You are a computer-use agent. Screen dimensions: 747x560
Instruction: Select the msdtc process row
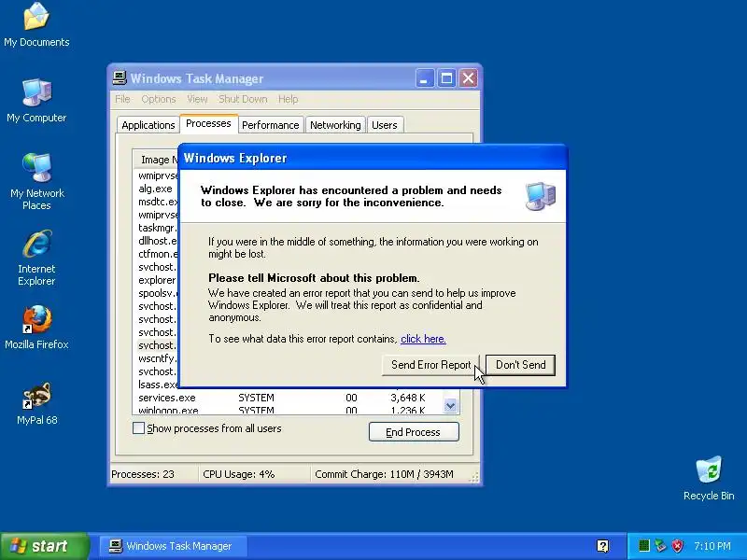click(156, 202)
